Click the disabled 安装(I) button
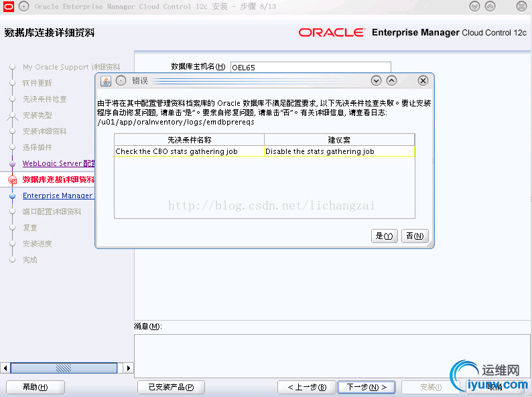Viewport: 532px width, 397px height. coord(431,387)
